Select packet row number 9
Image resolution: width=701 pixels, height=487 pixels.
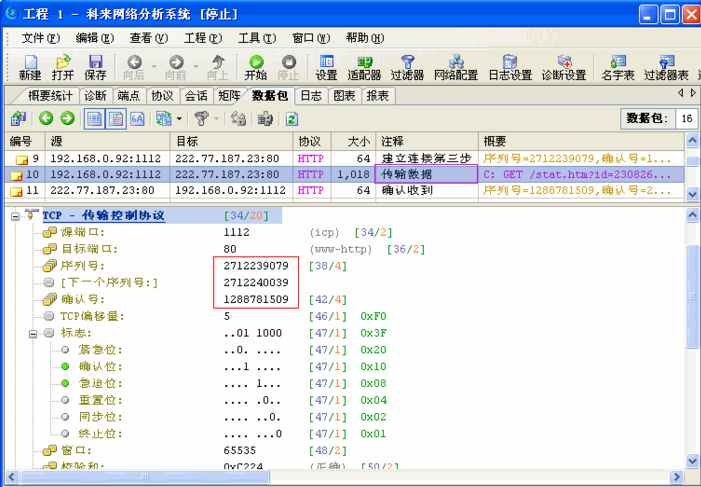pos(344,159)
